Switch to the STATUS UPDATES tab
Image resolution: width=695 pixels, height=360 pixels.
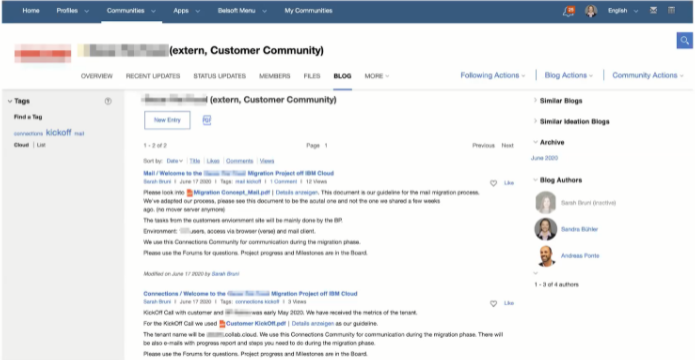coord(219,76)
